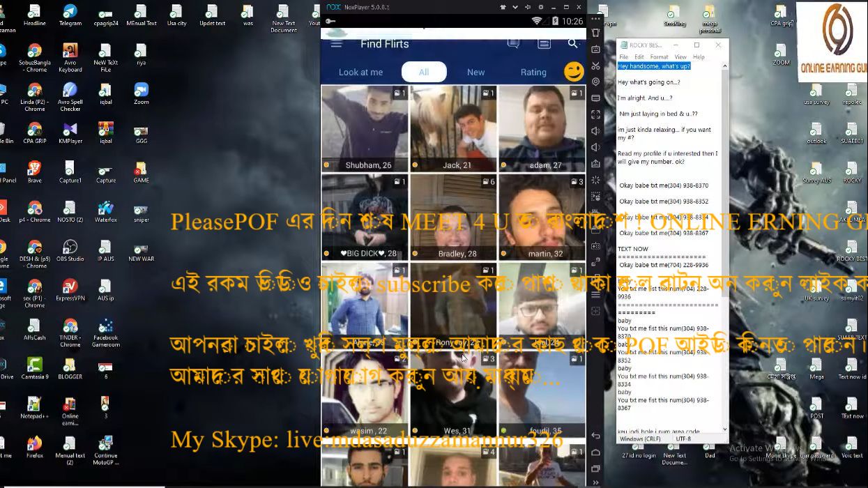Click Windows (CRLF) in Notepad status bar

[640, 439]
